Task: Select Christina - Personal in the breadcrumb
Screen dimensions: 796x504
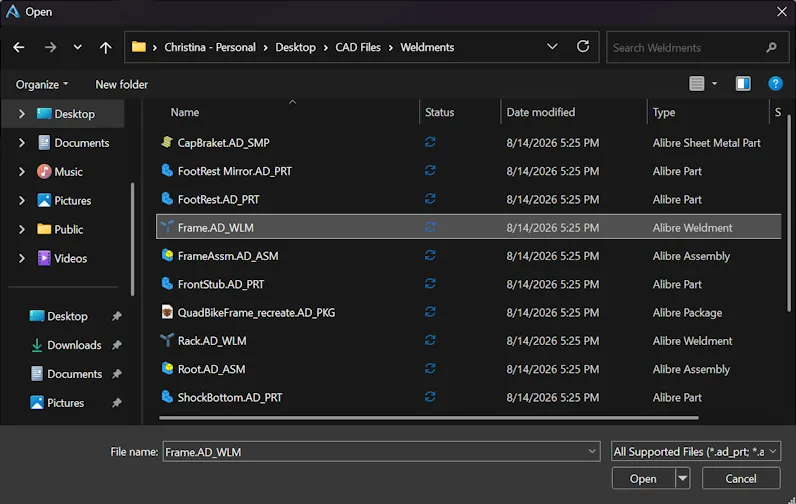Action: point(210,47)
